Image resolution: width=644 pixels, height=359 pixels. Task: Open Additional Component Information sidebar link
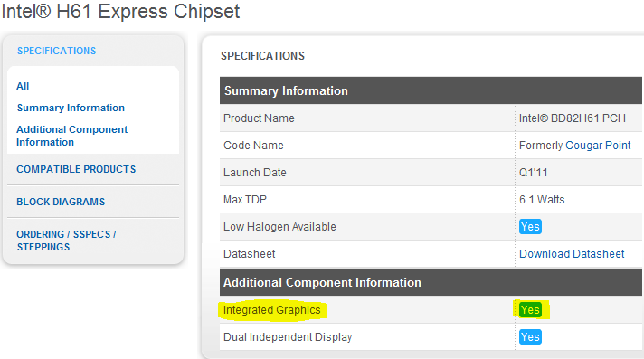[x=71, y=136]
